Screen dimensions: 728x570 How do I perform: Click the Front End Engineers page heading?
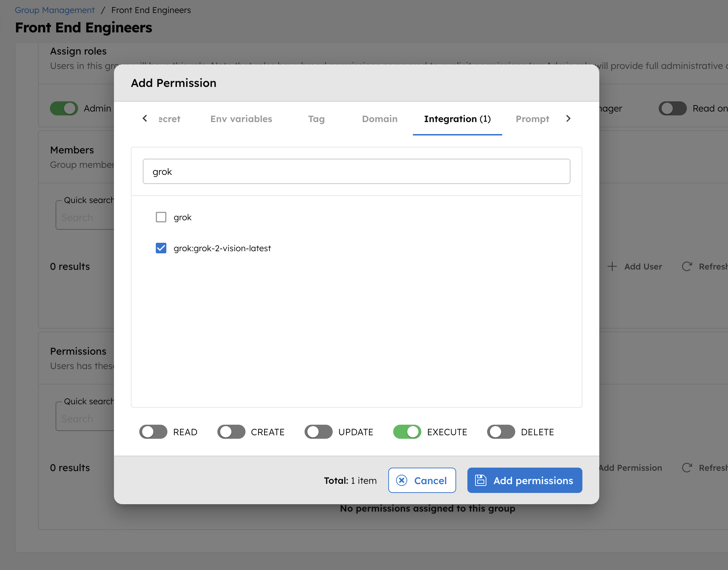click(x=84, y=27)
